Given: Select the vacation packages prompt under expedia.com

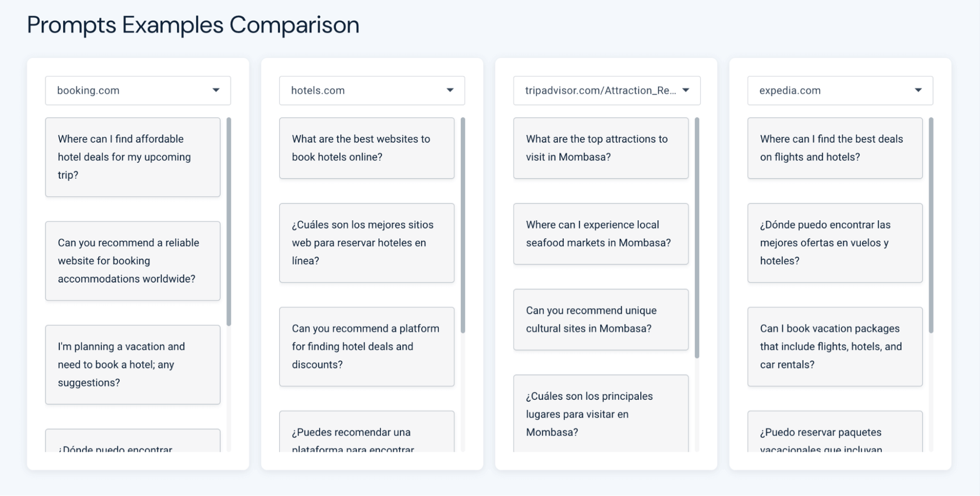Looking at the screenshot, I should [835, 346].
